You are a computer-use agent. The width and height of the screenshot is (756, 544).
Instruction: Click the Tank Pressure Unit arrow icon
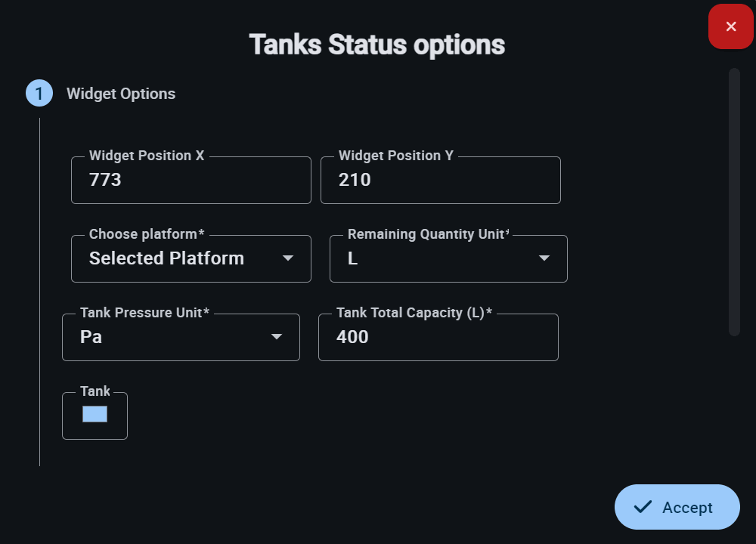277,337
